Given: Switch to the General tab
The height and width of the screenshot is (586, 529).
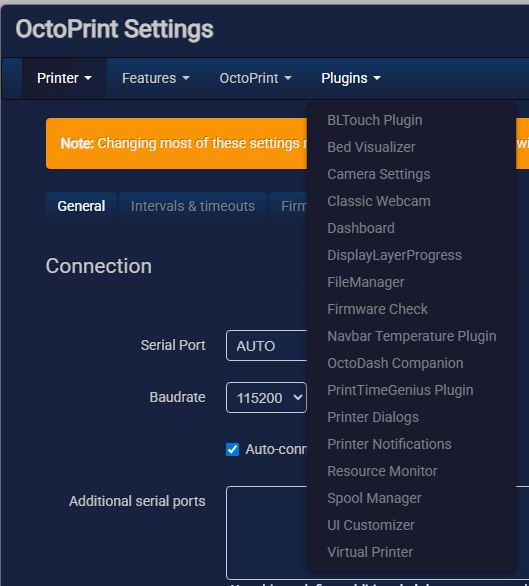Looking at the screenshot, I should coord(81,206).
